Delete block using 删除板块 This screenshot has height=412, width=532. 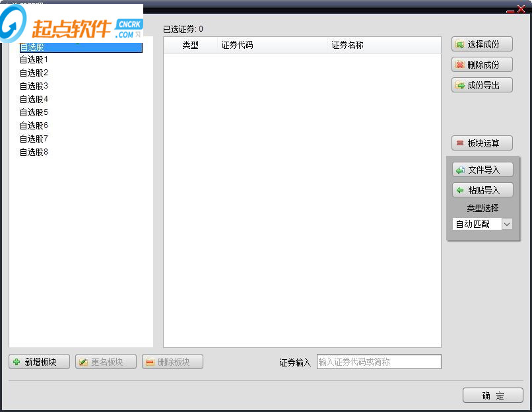tap(172, 362)
